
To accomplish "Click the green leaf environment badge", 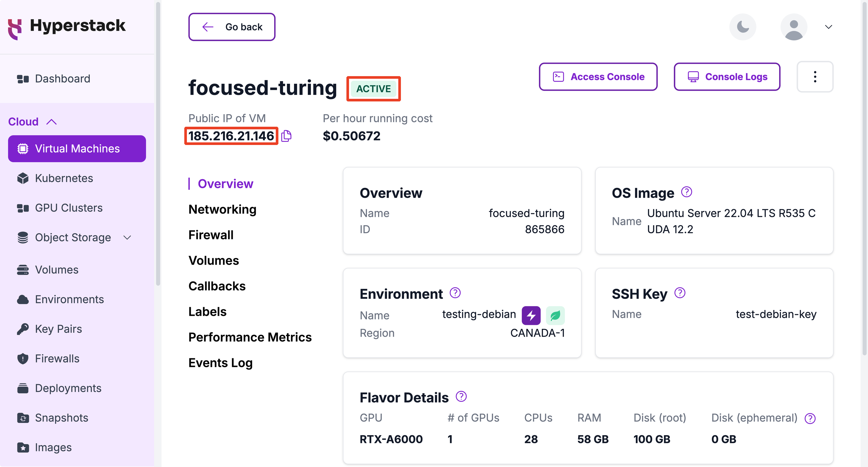I will pyautogui.click(x=555, y=316).
